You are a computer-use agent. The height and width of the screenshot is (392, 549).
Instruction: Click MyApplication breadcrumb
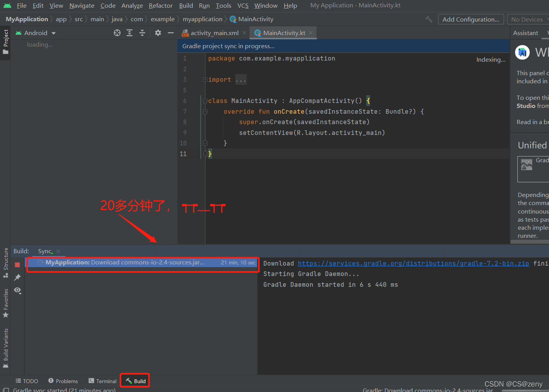[27, 19]
